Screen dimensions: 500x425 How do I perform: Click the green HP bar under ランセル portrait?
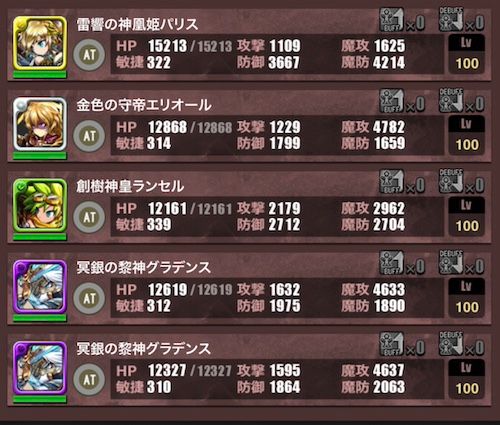point(40,237)
